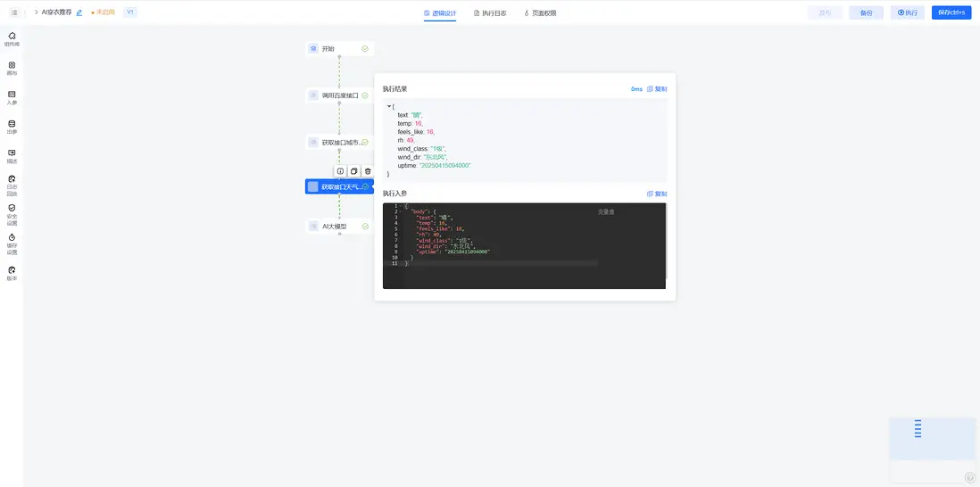The image size is (980, 487).
Task: Click the info icon above selected node
Action: (x=340, y=171)
